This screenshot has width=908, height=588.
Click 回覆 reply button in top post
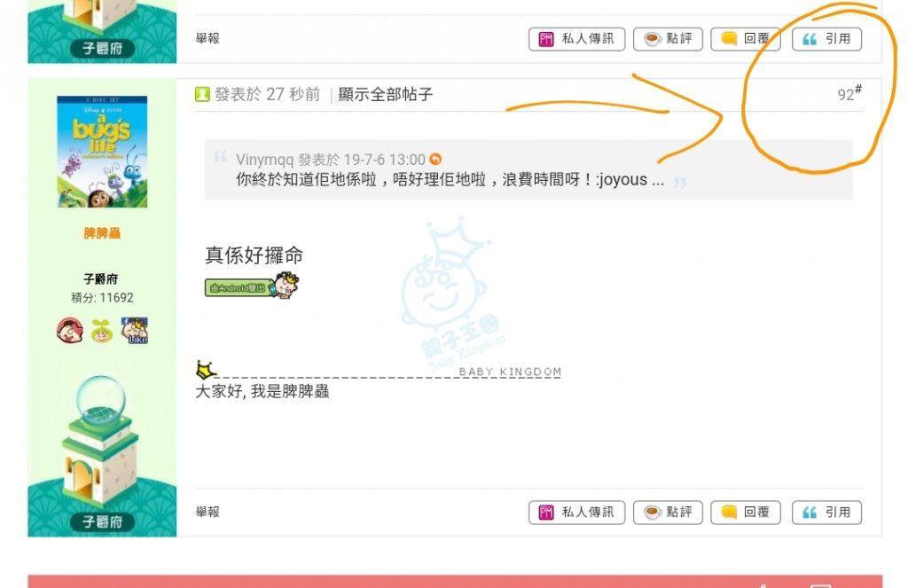pyautogui.click(x=745, y=39)
